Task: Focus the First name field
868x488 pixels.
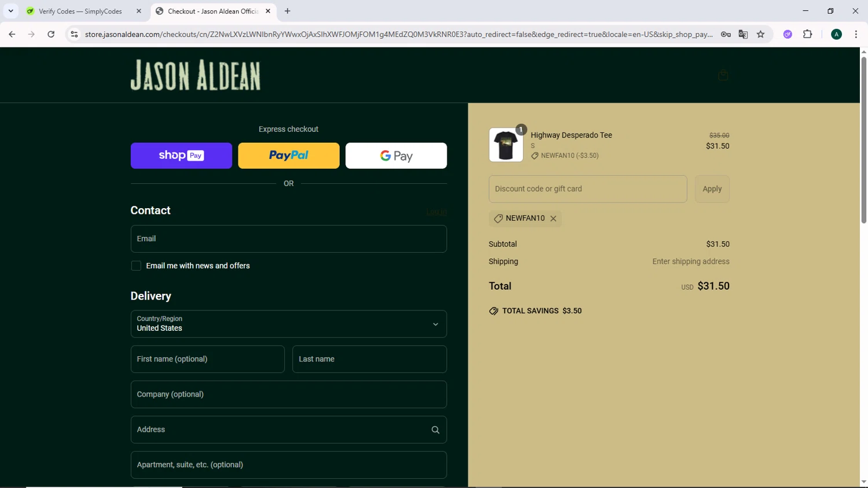Action: (x=208, y=359)
